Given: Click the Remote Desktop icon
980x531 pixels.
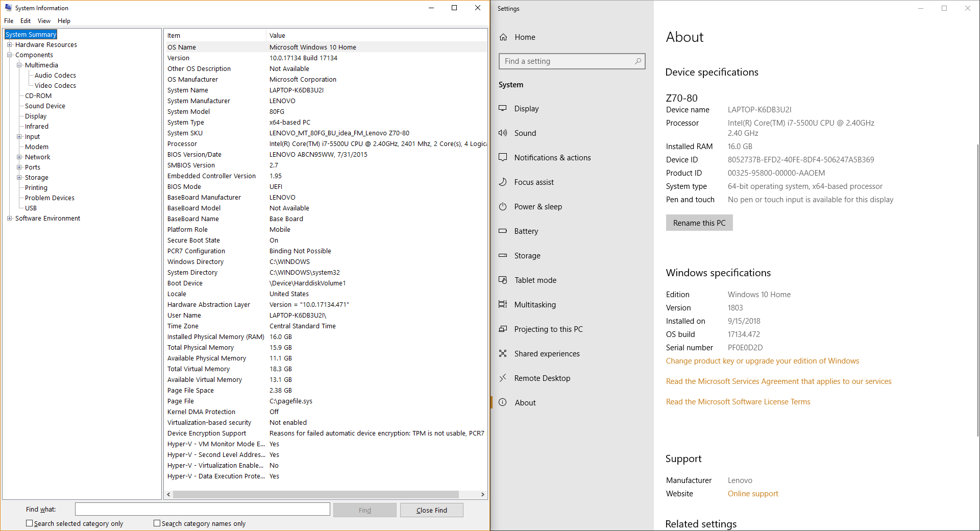Looking at the screenshot, I should [503, 378].
